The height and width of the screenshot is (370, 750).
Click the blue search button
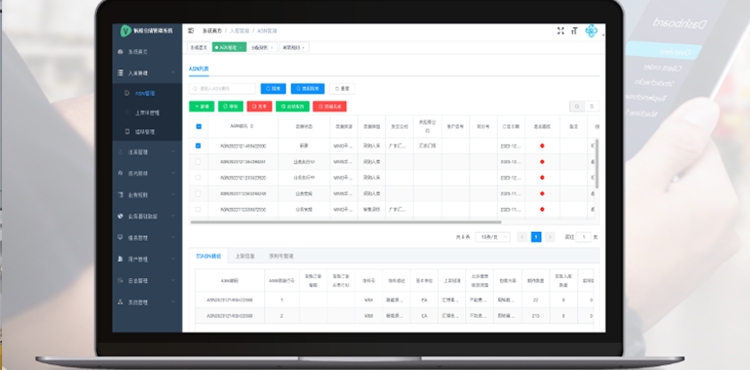(273, 89)
